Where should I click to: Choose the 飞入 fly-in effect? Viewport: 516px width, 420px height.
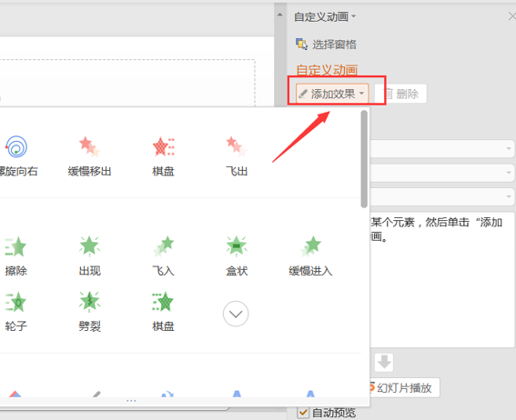[163, 256]
